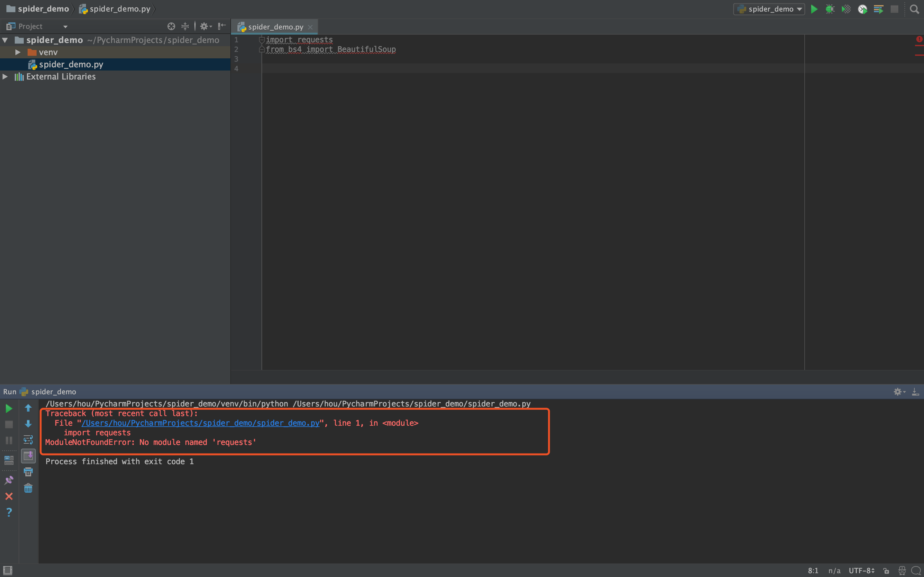This screenshot has height=577, width=924.
Task: Click the Debug bug icon in the toolbar
Action: (x=830, y=9)
